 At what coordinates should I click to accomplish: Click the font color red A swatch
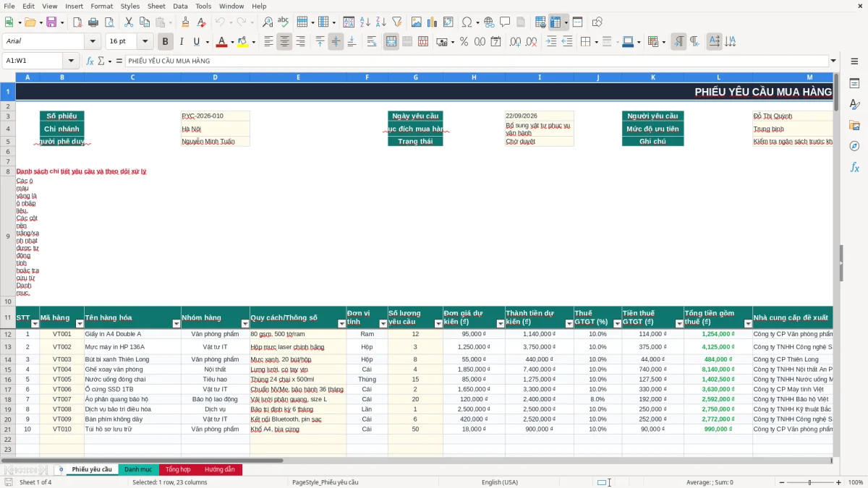tap(221, 42)
